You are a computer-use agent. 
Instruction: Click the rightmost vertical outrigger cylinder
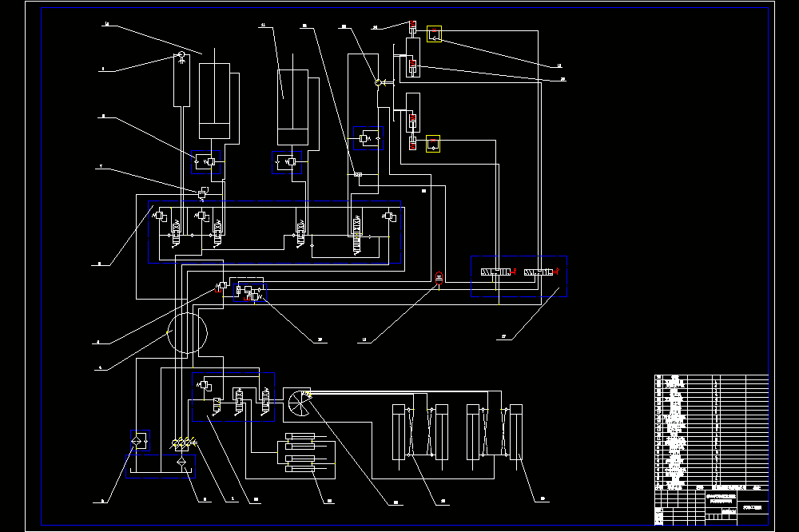point(516,432)
